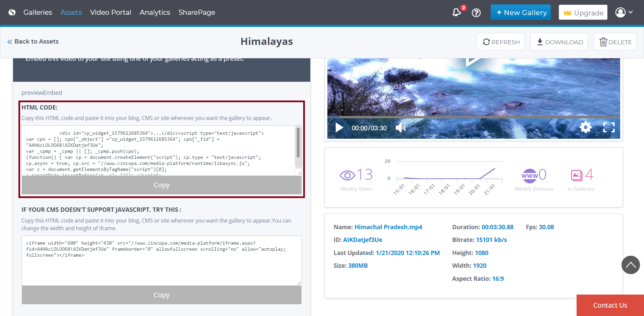
Task: Open the help question mark icon
Action: tap(476, 13)
